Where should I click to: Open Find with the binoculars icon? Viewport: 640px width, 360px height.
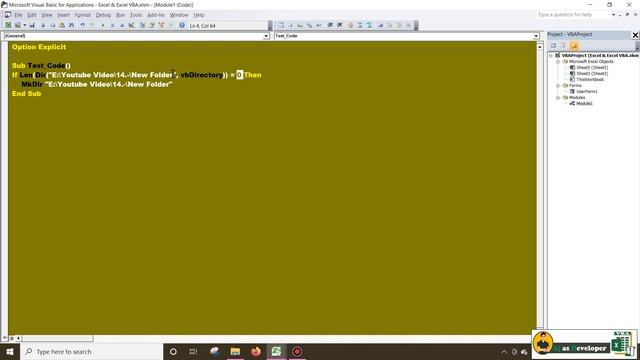(x=71, y=25)
